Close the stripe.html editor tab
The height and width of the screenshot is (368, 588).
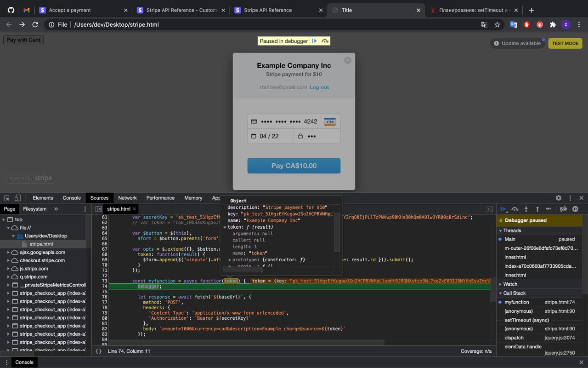tap(134, 209)
